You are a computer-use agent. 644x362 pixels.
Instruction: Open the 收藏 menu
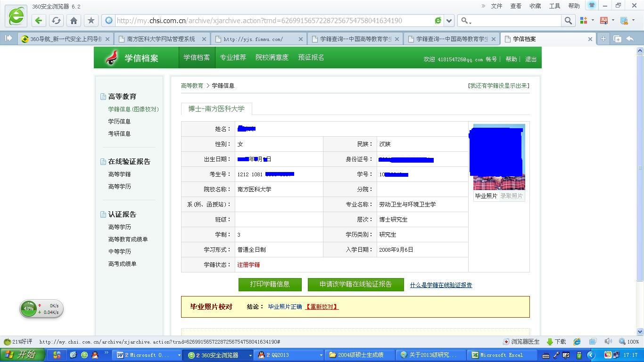point(535,6)
